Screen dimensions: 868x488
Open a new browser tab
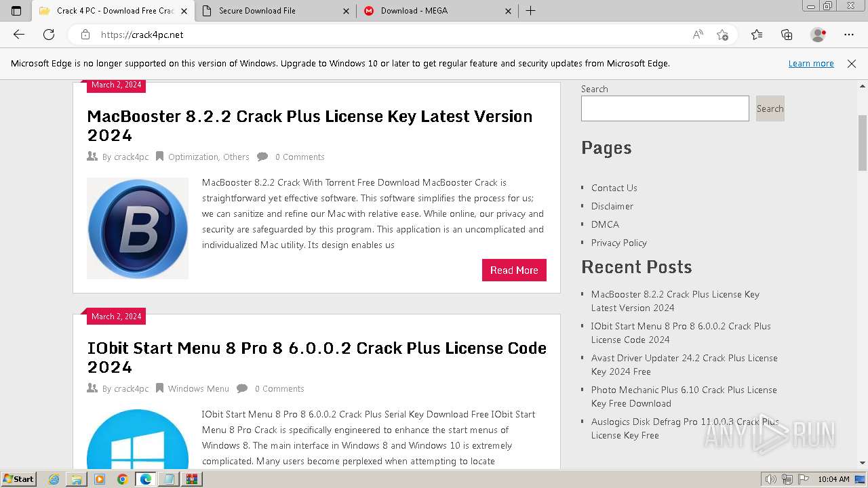(531, 11)
